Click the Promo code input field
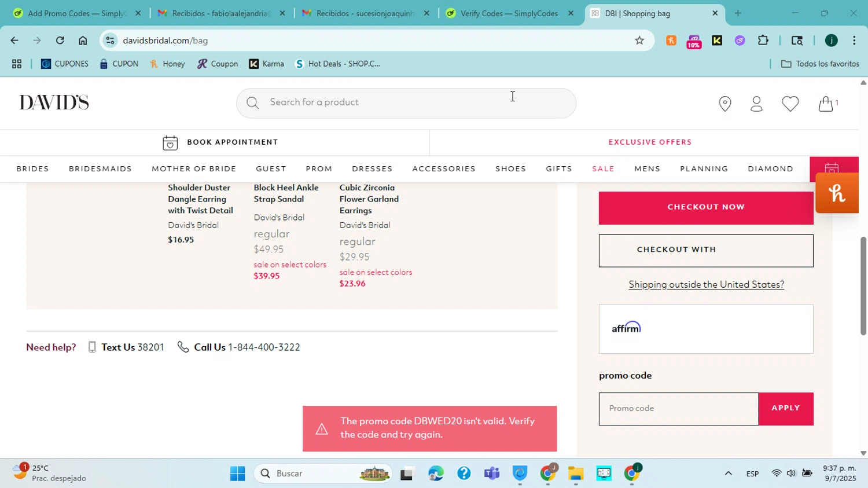Screen dimensions: 868x488 678,409
